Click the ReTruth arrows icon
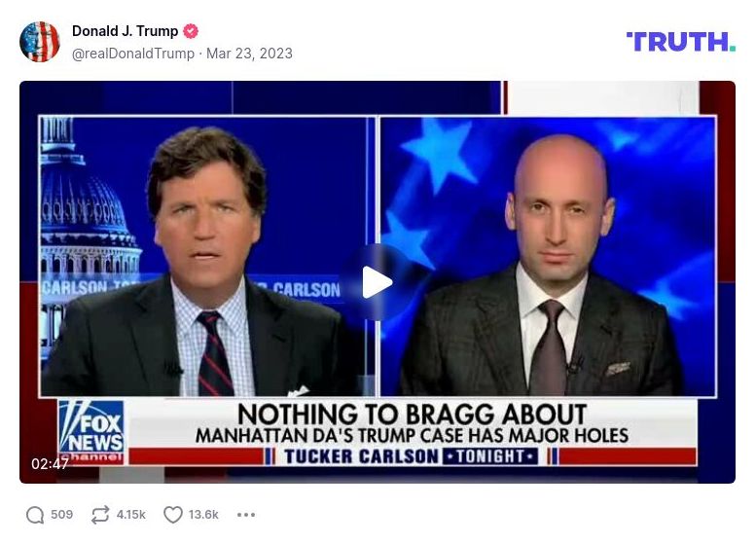The image size is (756, 544). [x=100, y=515]
